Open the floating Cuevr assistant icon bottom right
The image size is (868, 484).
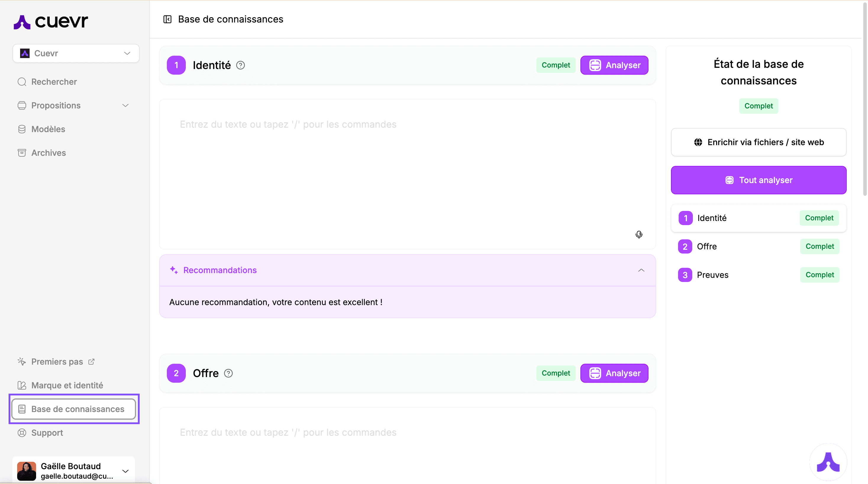[x=828, y=462]
